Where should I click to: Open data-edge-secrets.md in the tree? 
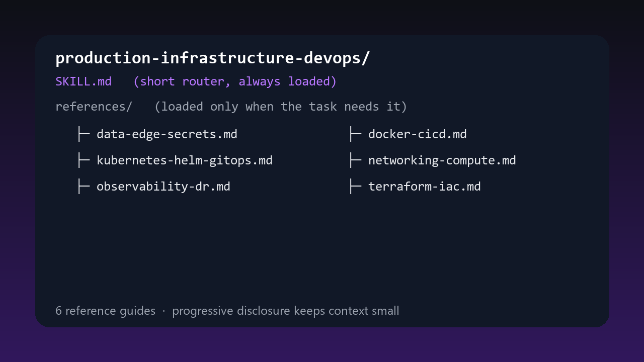point(167,134)
